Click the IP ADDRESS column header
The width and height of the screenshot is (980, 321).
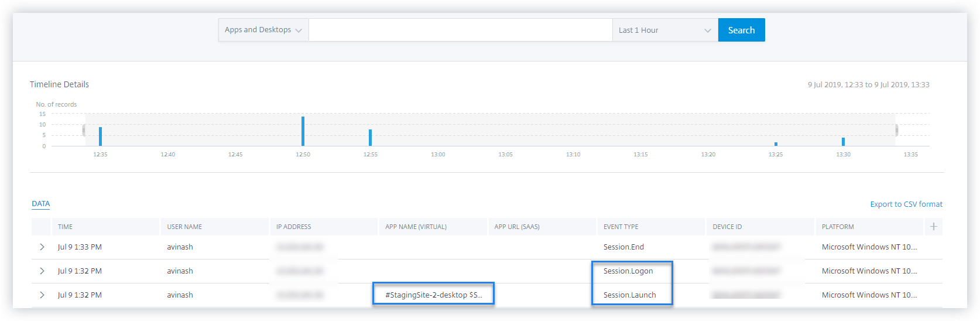pyautogui.click(x=323, y=227)
